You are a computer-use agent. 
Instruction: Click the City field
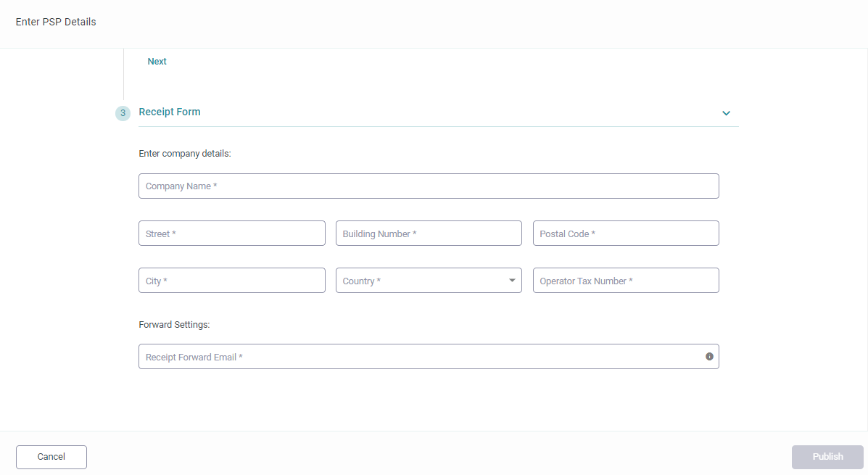click(231, 280)
